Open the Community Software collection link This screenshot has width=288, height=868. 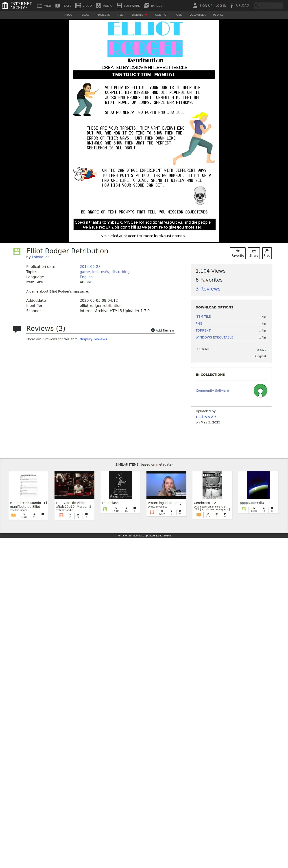click(x=212, y=391)
